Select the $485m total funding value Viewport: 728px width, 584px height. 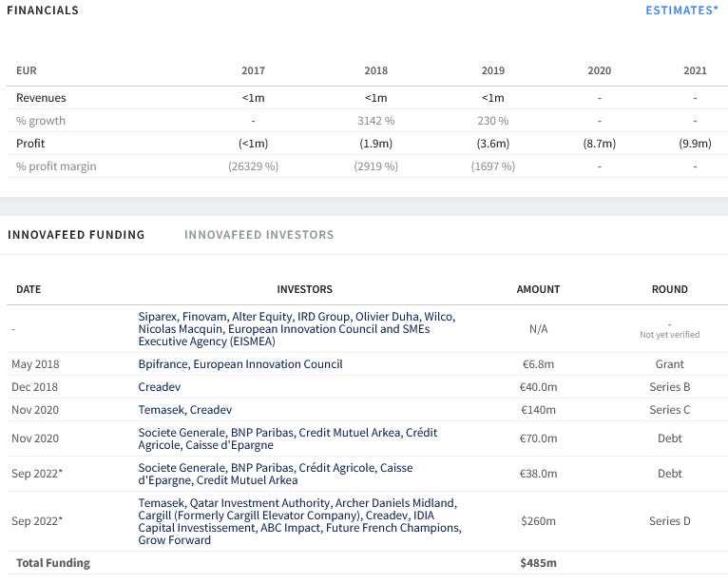pyautogui.click(x=539, y=563)
